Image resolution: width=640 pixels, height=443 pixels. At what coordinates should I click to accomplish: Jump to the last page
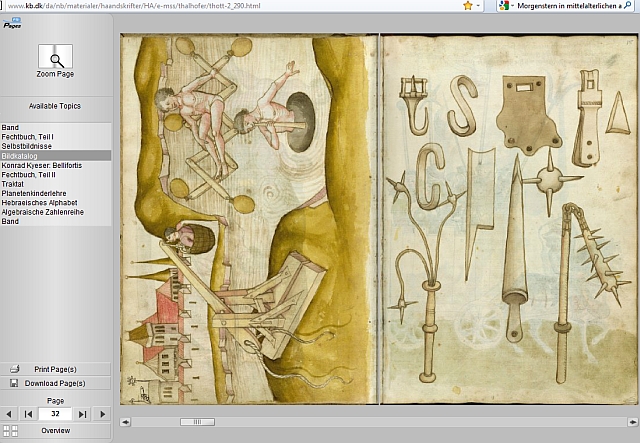[x=83, y=413]
